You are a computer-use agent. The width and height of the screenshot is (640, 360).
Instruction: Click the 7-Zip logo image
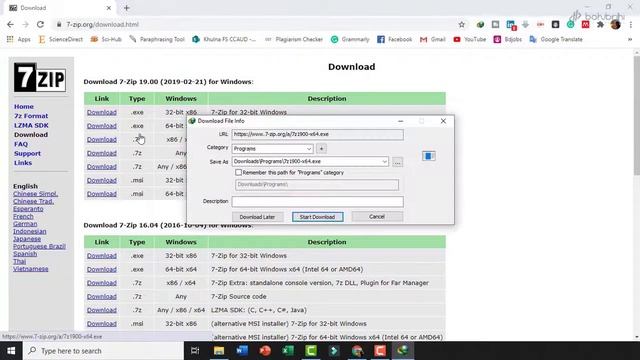[40, 77]
